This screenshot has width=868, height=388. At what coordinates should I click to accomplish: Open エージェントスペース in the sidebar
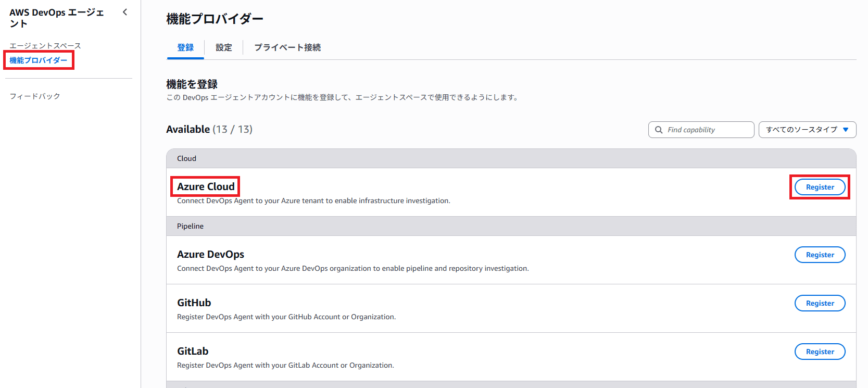[45, 46]
